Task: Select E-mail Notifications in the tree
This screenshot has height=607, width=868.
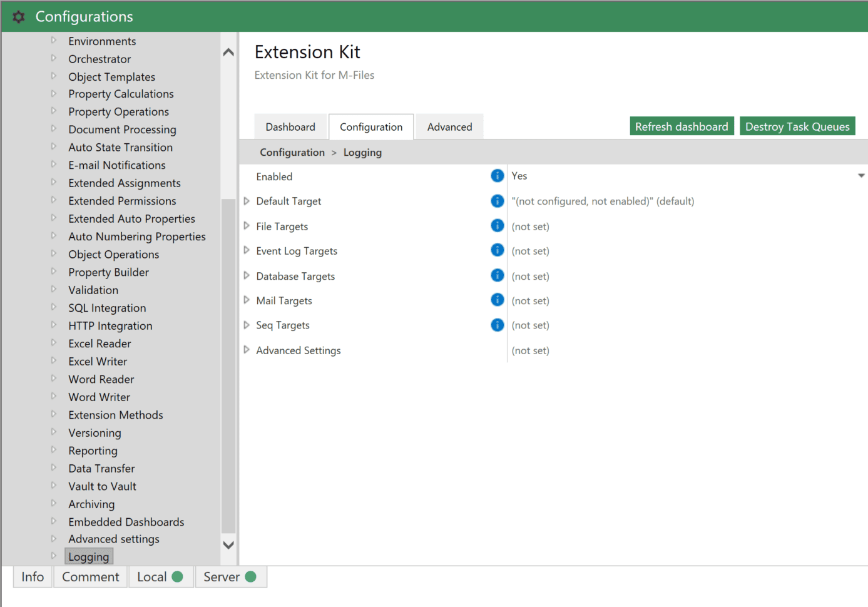Action: click(117, 165)
